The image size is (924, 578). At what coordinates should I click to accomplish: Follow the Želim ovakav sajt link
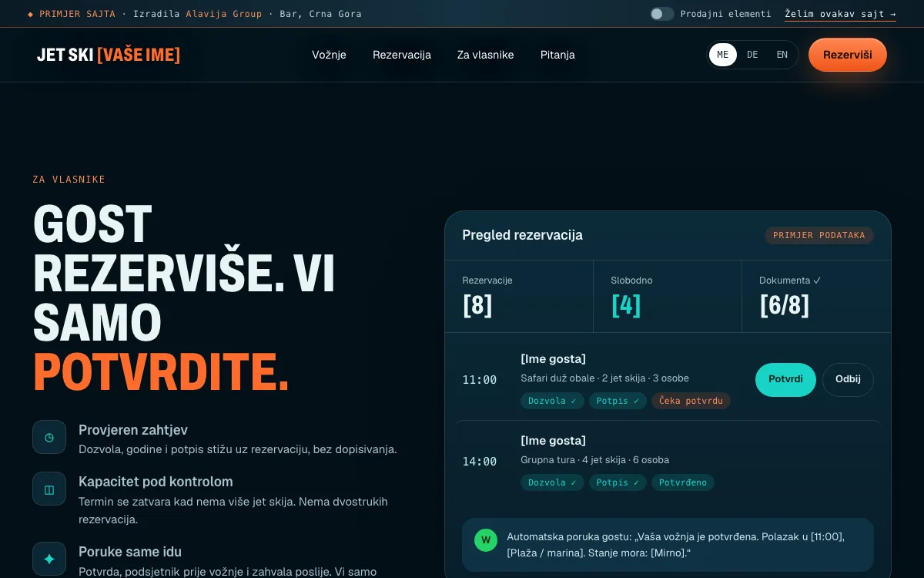coord(840,14)
